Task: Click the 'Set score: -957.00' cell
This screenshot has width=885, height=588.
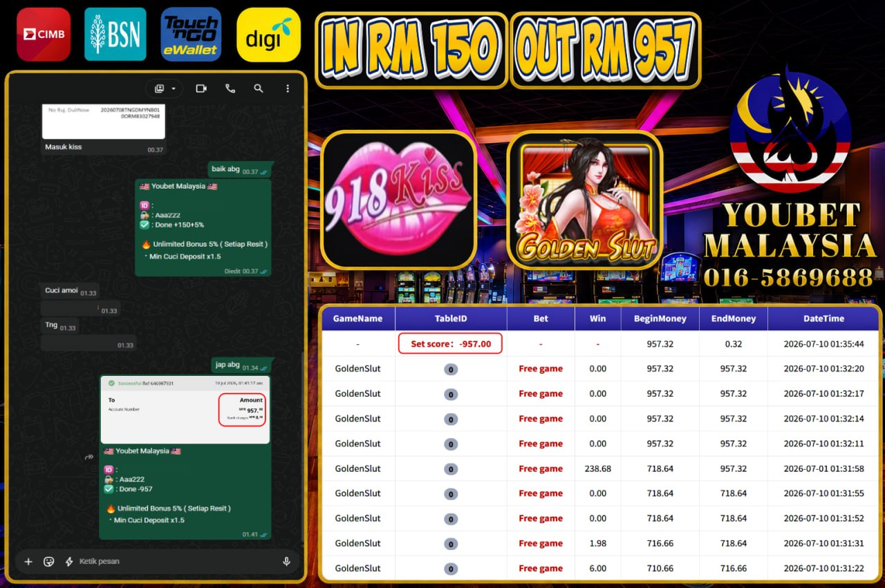Action: click(x=450, y=343)
